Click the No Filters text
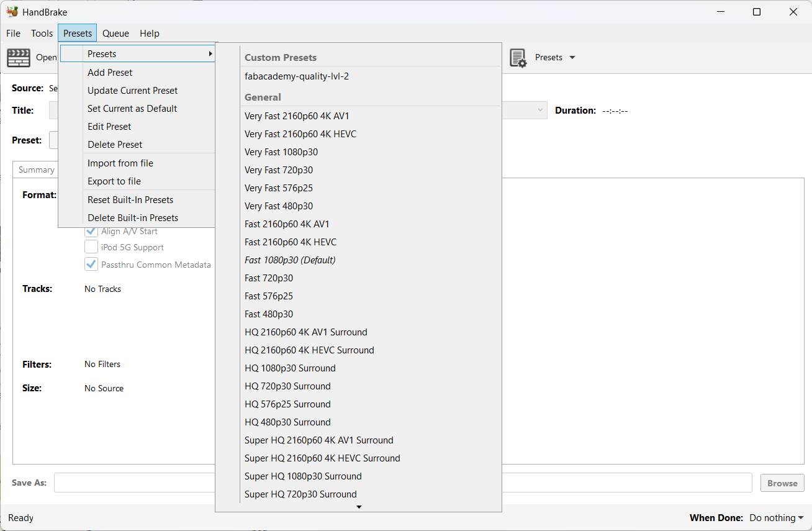 tap(102, 364)
